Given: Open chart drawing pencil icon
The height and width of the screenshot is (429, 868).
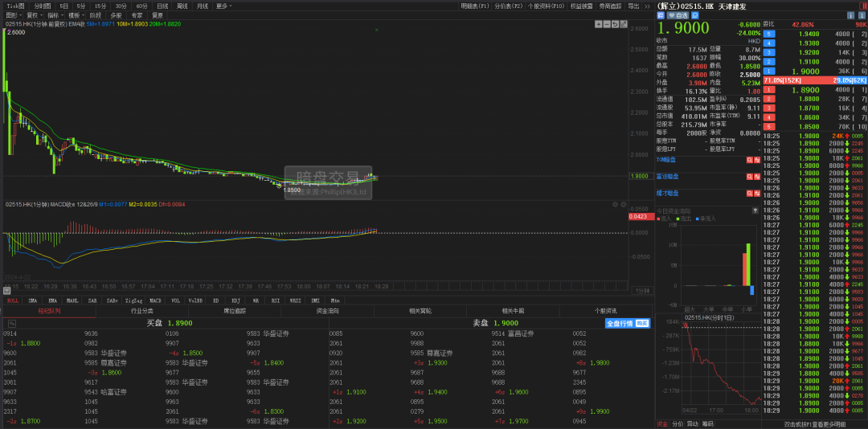Looking at the screenshot, I should coord(624,24).
